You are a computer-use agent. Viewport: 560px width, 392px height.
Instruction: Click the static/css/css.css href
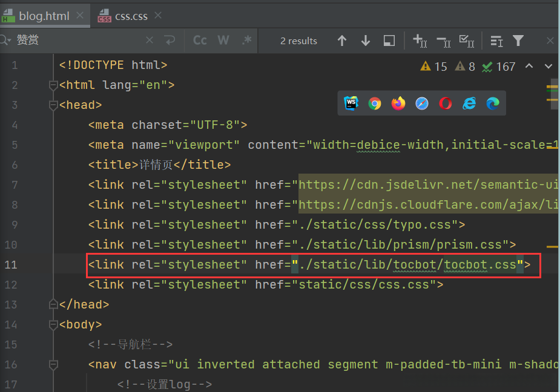364,284
